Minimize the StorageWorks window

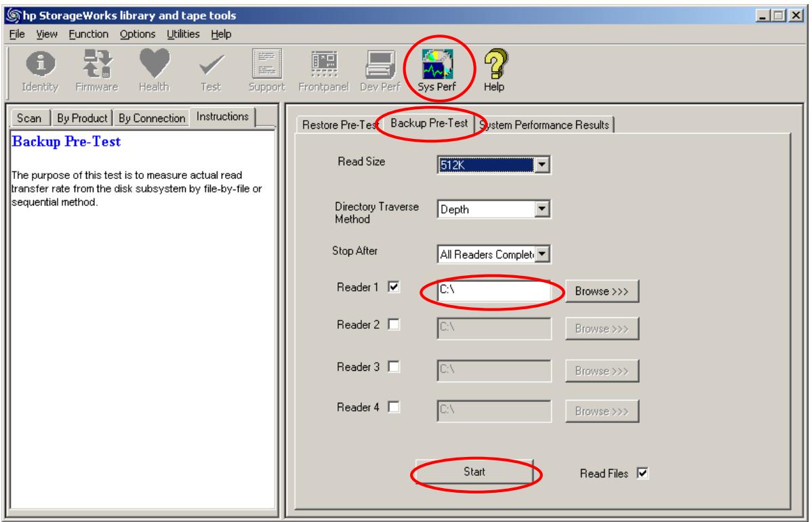click(x=763, y=16)
